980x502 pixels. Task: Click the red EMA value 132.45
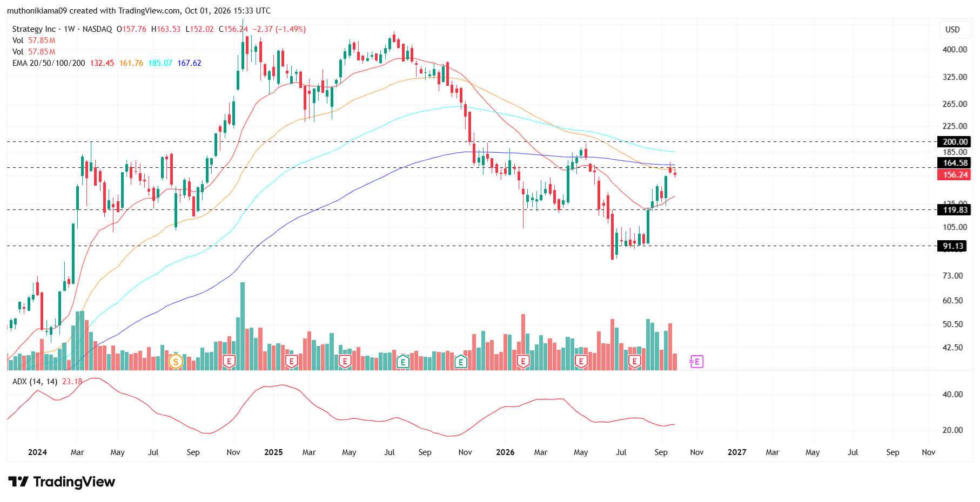pyautogui.click(x=102, y=63)
